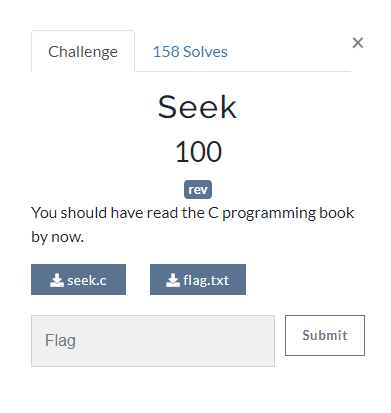Select the Challenge tab
This screenshot has height=413, width=391.
tap(83, 51)
